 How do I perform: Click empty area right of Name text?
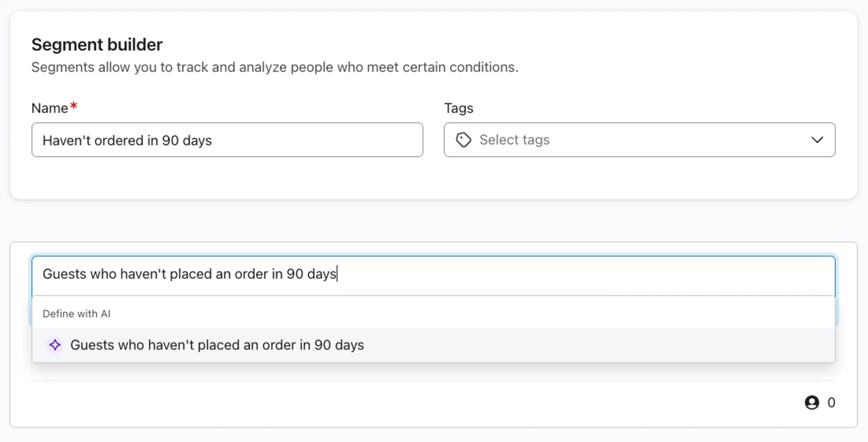[x=317, y=140]
